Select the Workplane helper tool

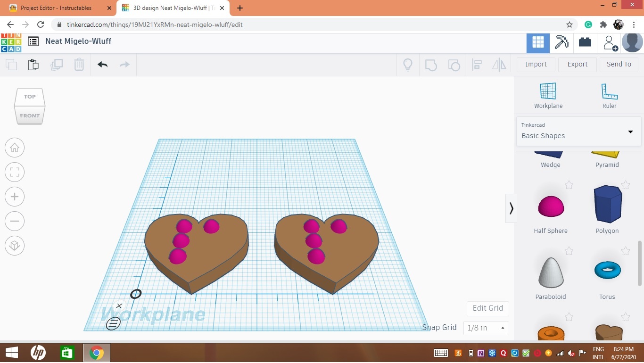548,92
